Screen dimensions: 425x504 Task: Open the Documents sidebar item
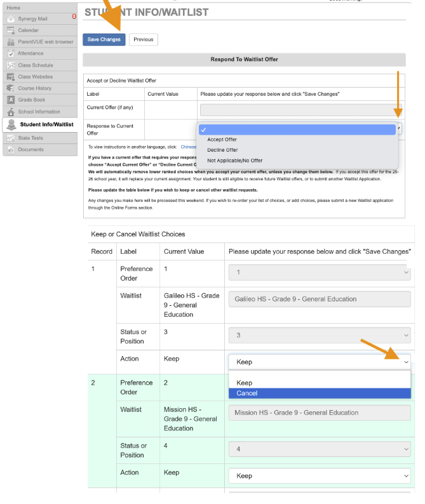pos(30,150)
